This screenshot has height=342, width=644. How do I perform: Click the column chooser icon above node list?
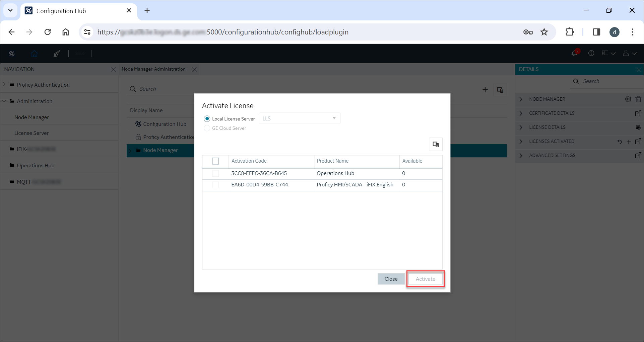[x=500, y=90]
